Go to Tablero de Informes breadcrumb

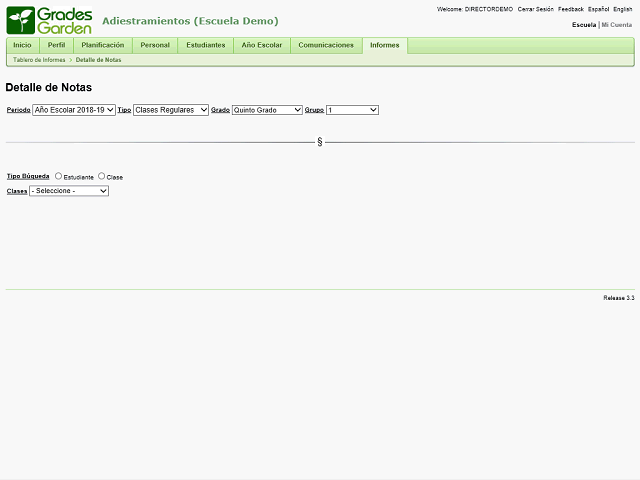click(39, 60)
